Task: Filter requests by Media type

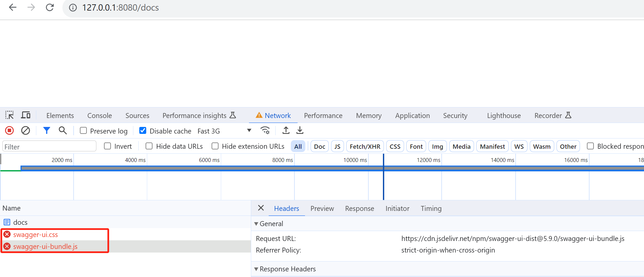Action: [461, 146]
